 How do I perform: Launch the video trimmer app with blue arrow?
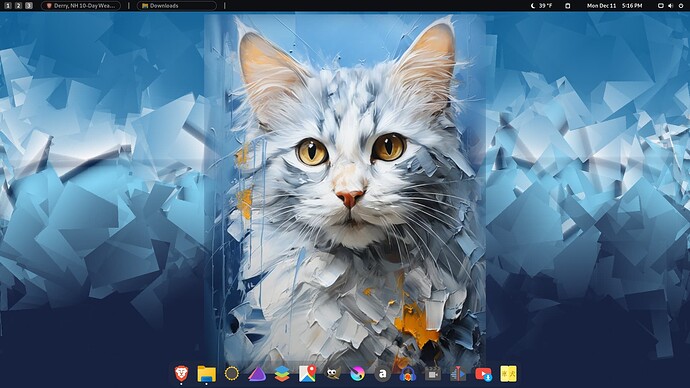click(458, 374)
